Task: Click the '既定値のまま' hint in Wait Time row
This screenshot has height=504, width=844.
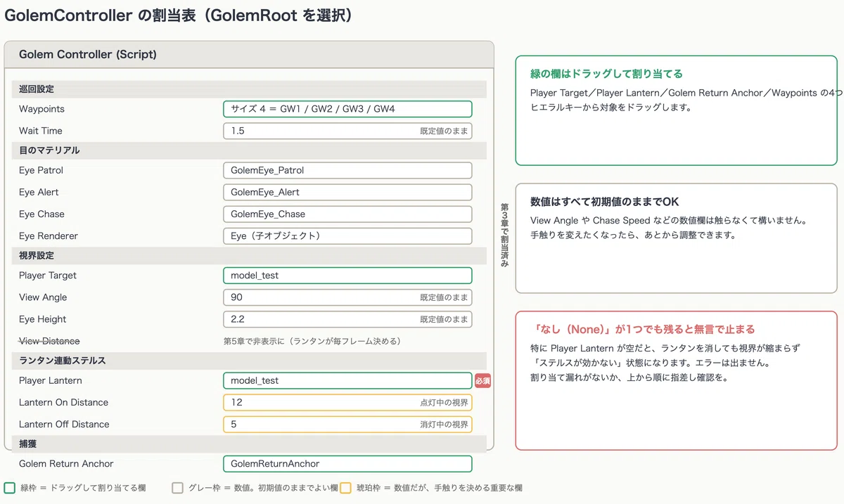Action: (444, 131)
